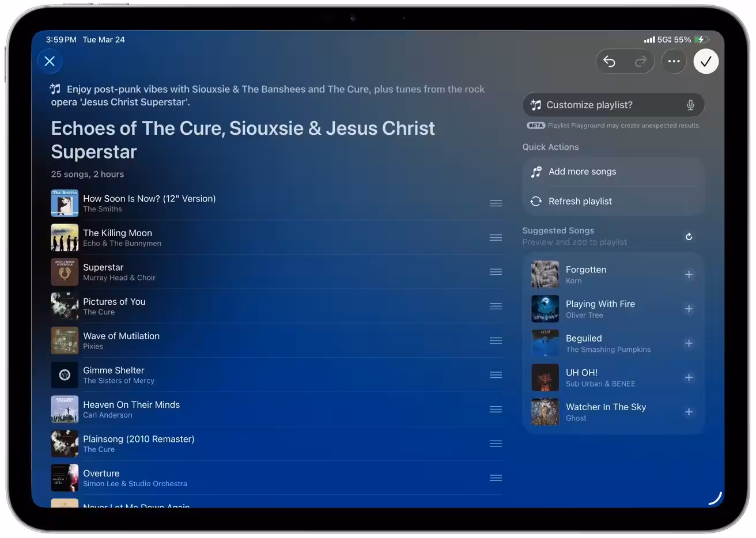The height and width of the screenshot is (538, 756).
Task: Tap the plus next to Playing With Fire
Action: (689, 309)
